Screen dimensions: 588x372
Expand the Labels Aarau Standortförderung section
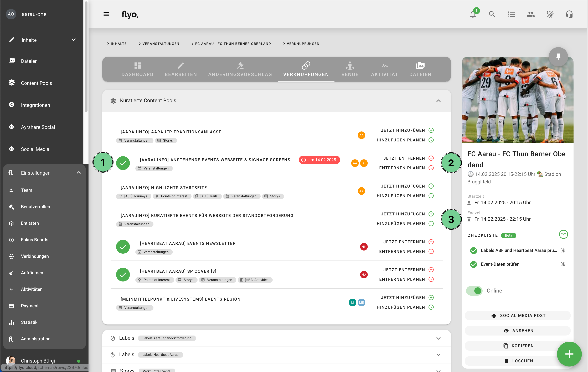point(438,338)
